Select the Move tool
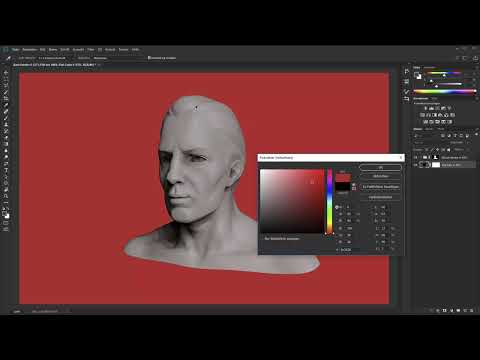 click(6, 73)
